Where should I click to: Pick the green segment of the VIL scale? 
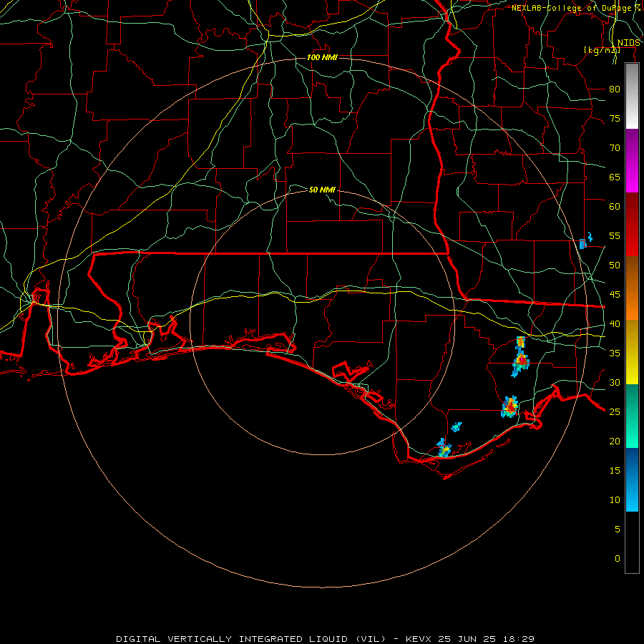[x=632, y=416]
